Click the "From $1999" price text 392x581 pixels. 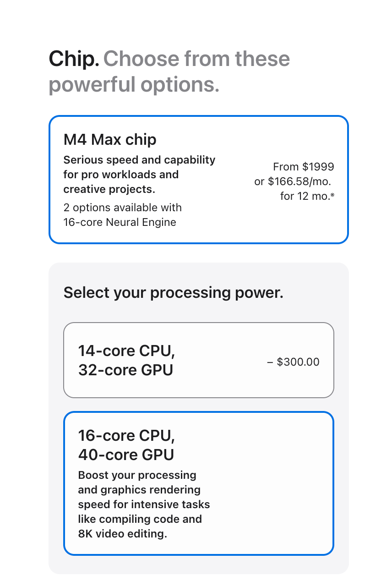pyautogui.click(x=304, y=167)
